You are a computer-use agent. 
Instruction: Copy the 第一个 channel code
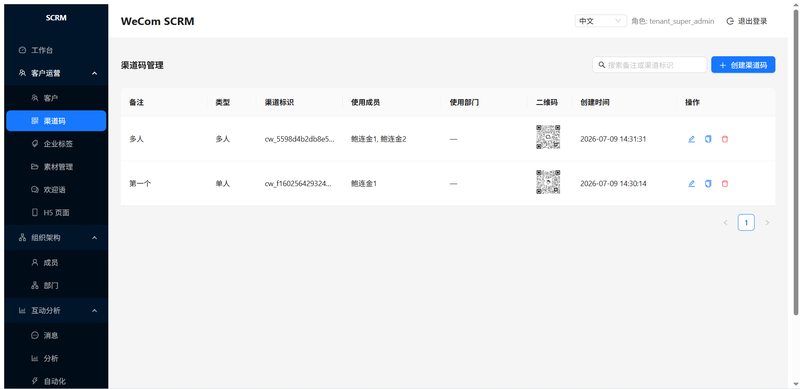pyautogui.click(x=708, y=183)
